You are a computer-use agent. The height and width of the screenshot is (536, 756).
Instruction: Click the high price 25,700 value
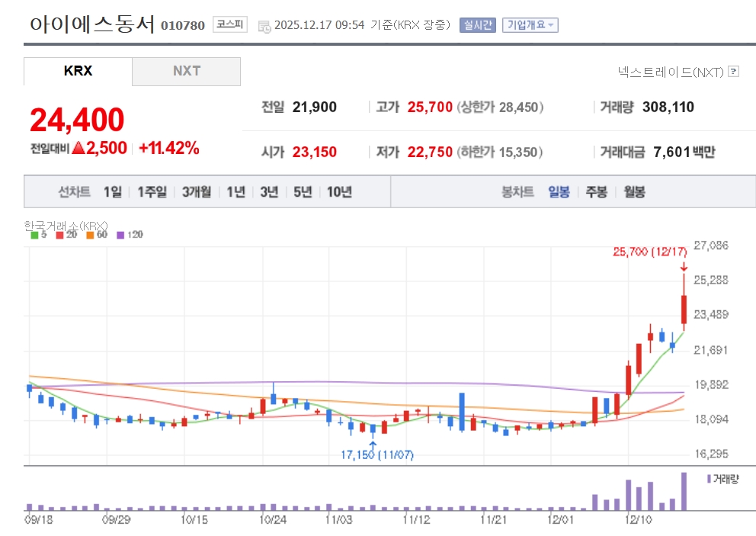click(430, 107)
